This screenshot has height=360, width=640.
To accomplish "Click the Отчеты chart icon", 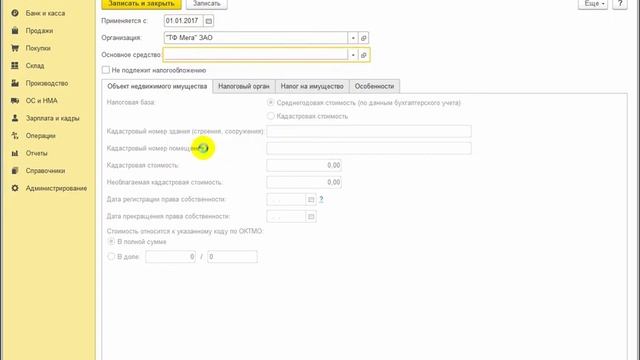I will [x=15, y=153].
